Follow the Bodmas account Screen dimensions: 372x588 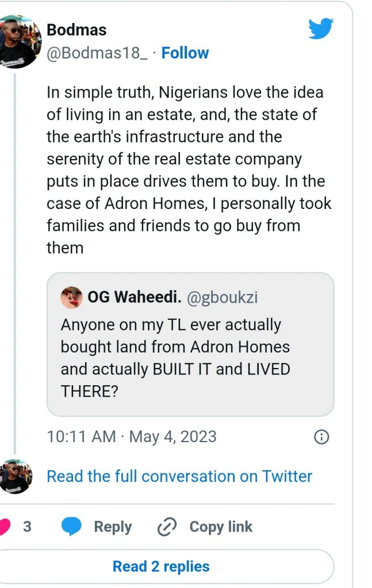point(185,53)
